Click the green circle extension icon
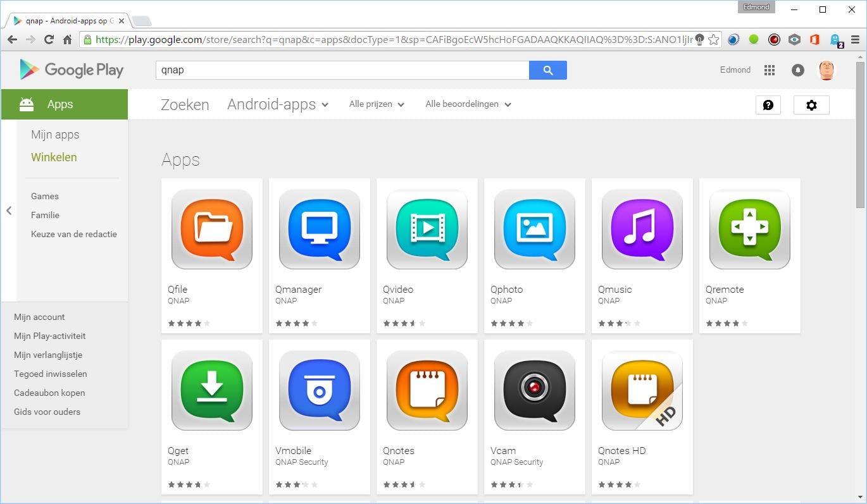Viewport: 867px width, 504px height. pos(754,40)
